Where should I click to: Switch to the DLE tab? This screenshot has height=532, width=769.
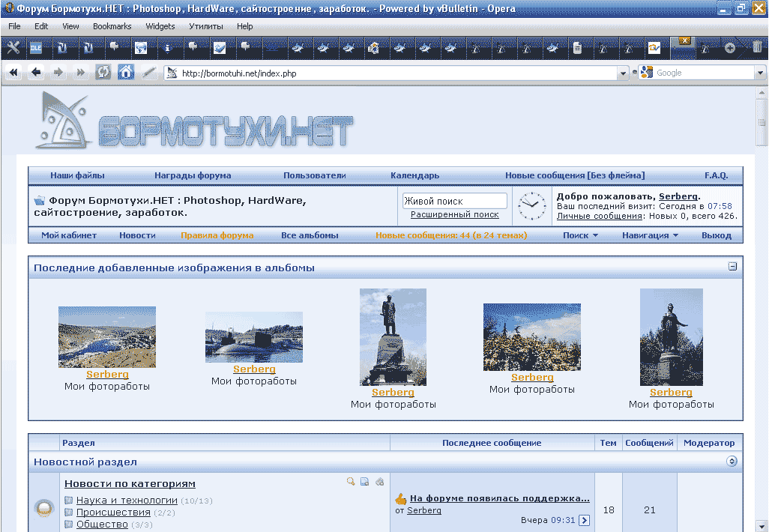(x=36, y=47)
